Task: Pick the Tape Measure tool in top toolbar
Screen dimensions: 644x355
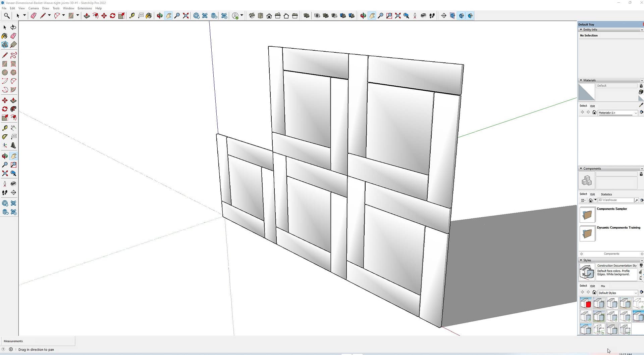Action: pyautogui.click(x=132, y=16)
